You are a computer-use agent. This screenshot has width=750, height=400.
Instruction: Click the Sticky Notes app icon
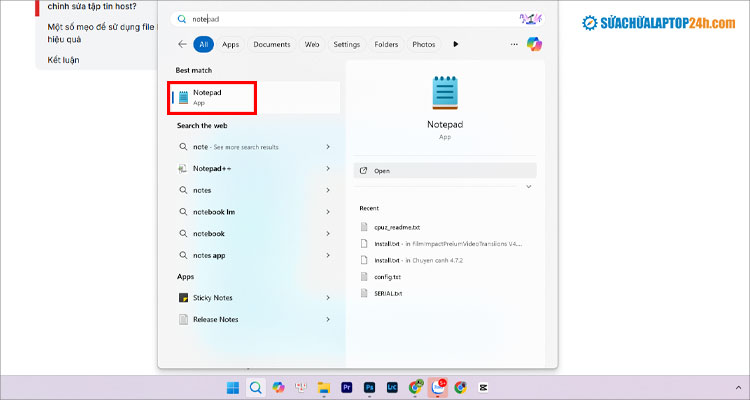coord(183,298)
